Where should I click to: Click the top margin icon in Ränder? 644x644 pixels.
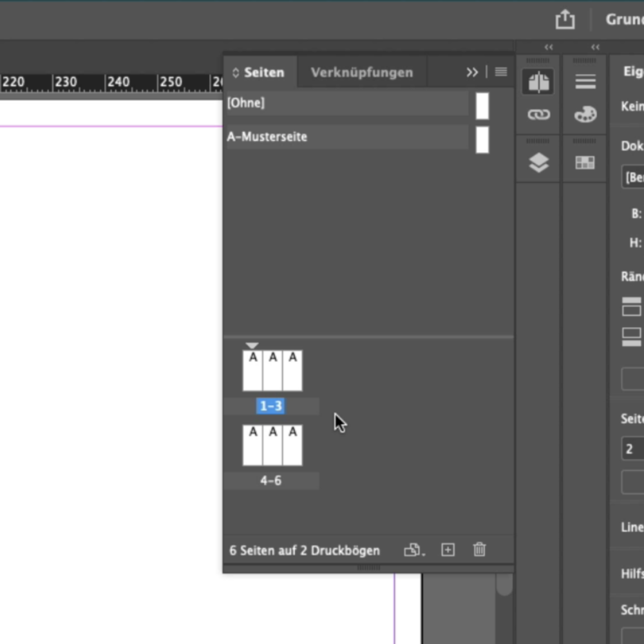tap(631, 307)
